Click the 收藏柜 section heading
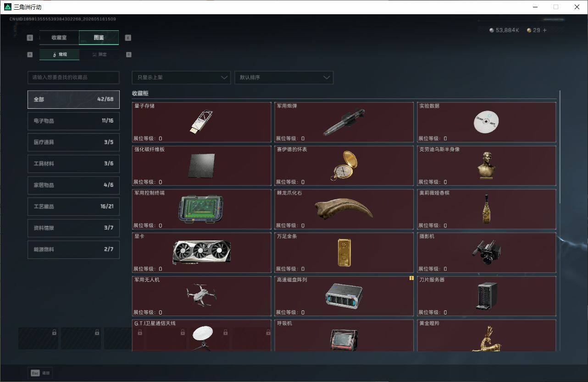This screenshot has width=588, height=382. click(140, 93)
